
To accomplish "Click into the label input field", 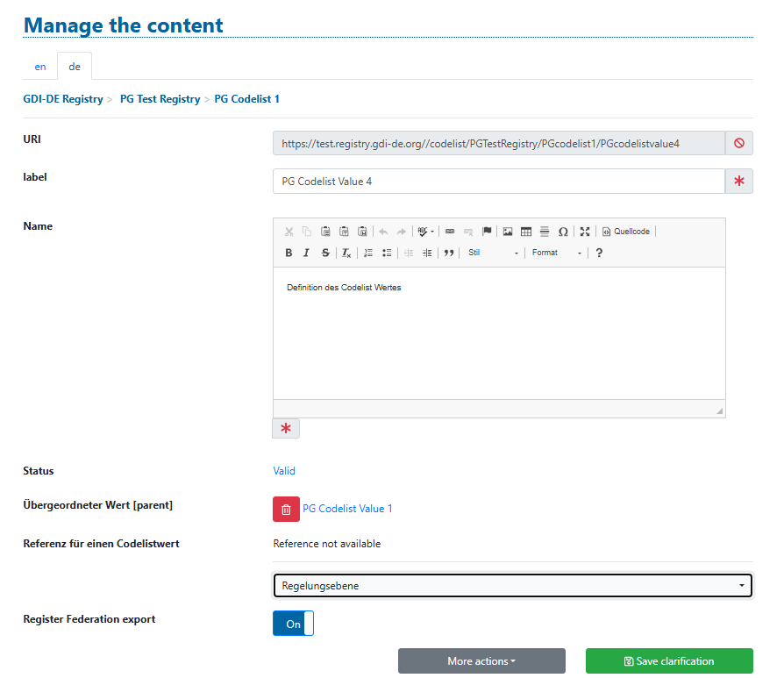I will click(498, 182).
